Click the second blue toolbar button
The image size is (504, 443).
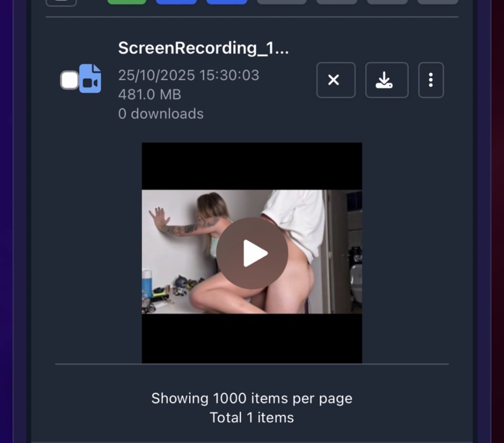227,2
